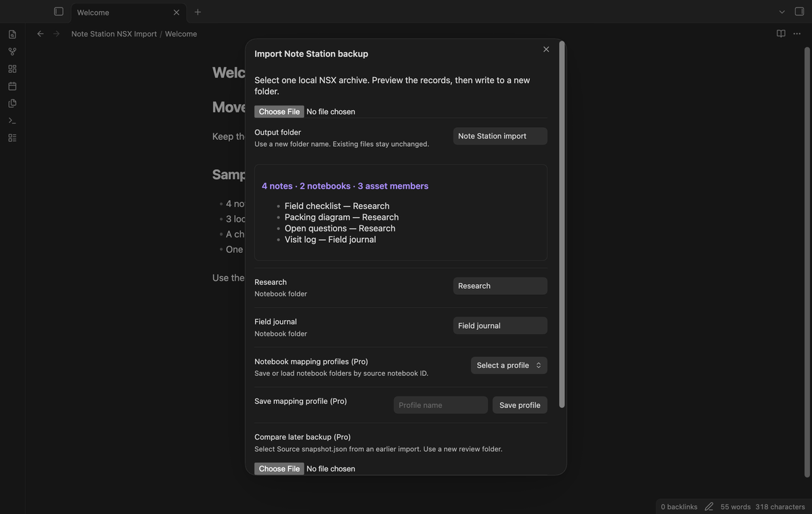This screenshot has width=812, height=514.
Task: Open today's daily note calendar icon
Action: [12, 86]
